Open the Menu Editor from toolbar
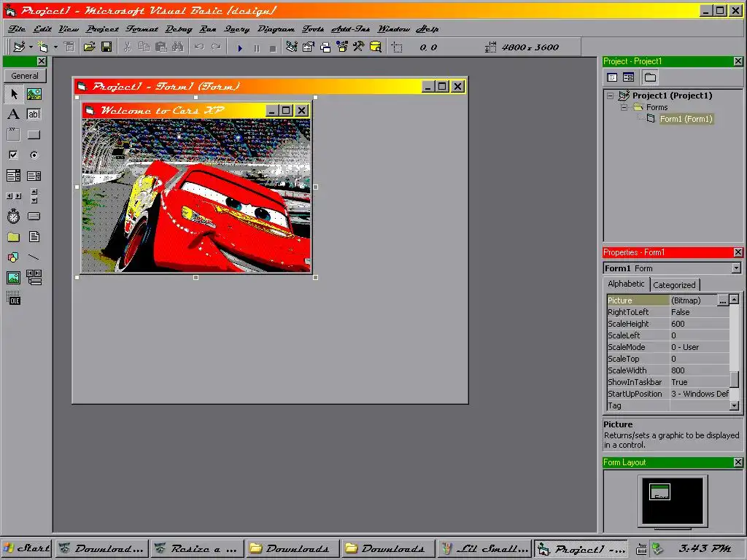747x560 pixels. pos(69,47)
